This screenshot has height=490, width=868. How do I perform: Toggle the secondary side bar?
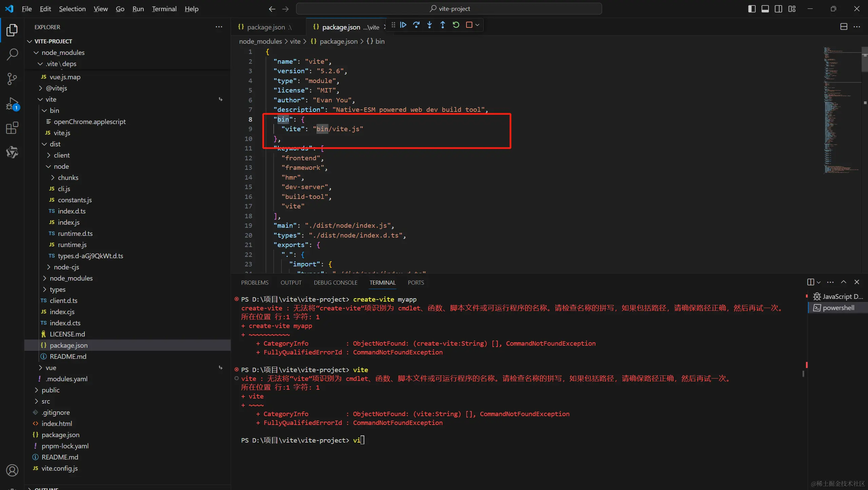[x=778, y=9]
